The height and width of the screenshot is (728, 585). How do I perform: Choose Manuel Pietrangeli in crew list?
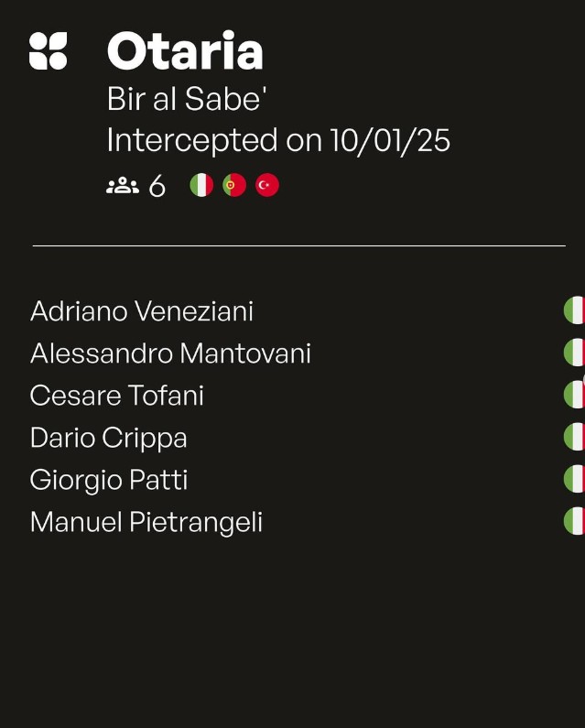[x=146, y=522]
